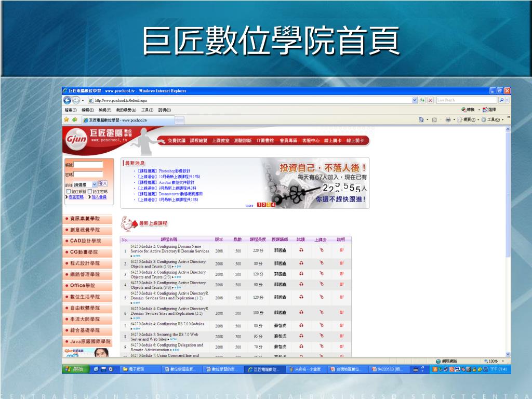The height and width of the screenshot is (399, 532).
Task: Open the Office學院 category in the sidebar
Action: pyautogui.click(x=87, y=286)
